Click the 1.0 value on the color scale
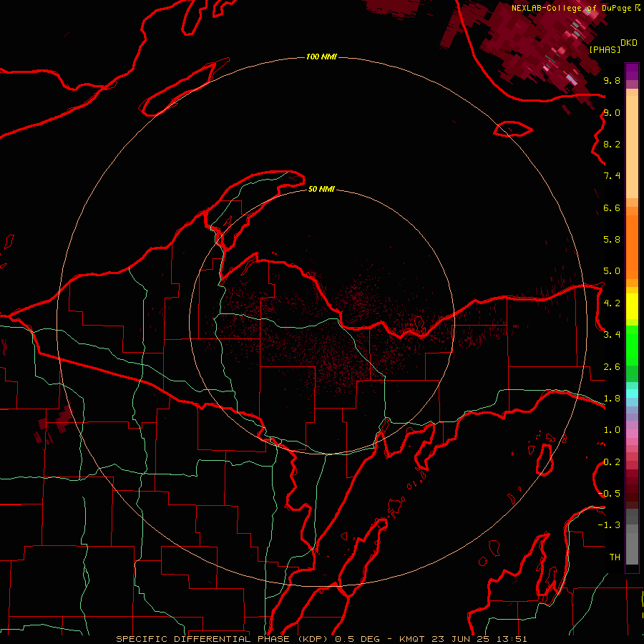Screen dimensions: 644x644 612,430
